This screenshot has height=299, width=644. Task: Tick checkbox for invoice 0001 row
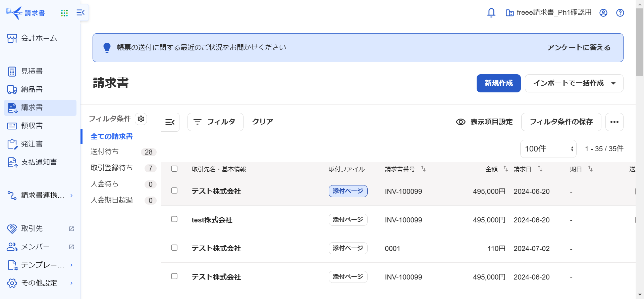pyautogui.click(x=174, y=248)
